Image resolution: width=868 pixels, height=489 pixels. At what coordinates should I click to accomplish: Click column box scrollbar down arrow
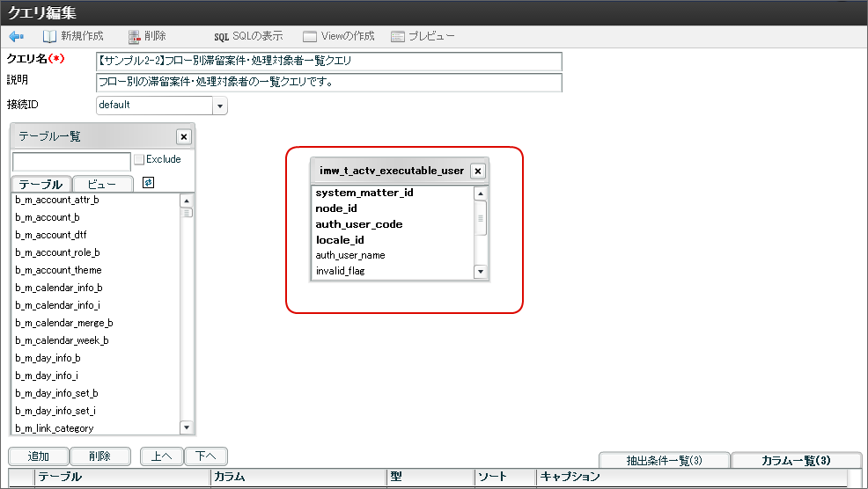[x=481, y=271]
